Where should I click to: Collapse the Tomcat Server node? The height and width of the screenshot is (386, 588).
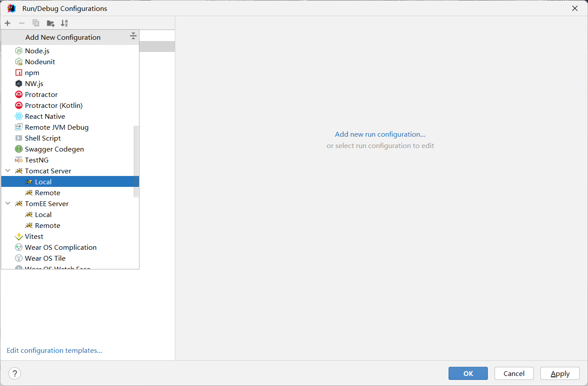pos(8,171)
